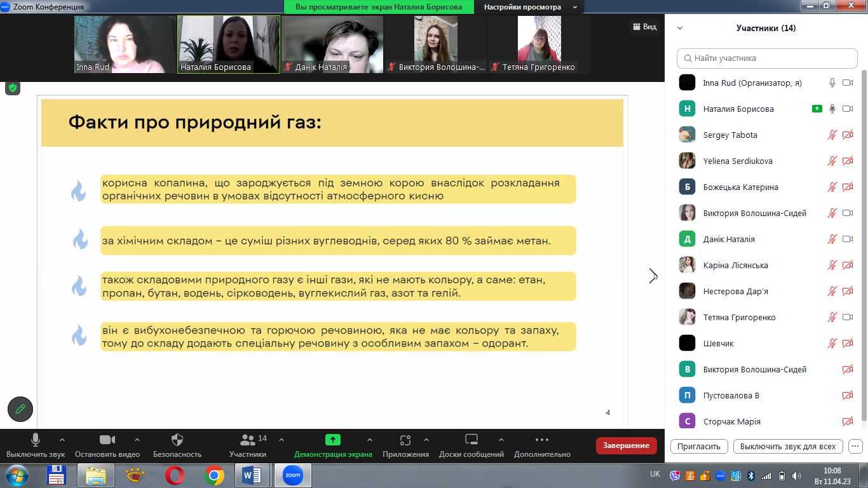Open the View Settings dropdown at top

(530, 7)
